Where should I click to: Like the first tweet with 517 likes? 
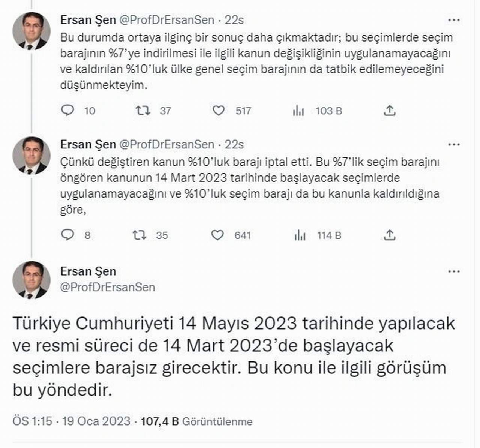[219, 110]
